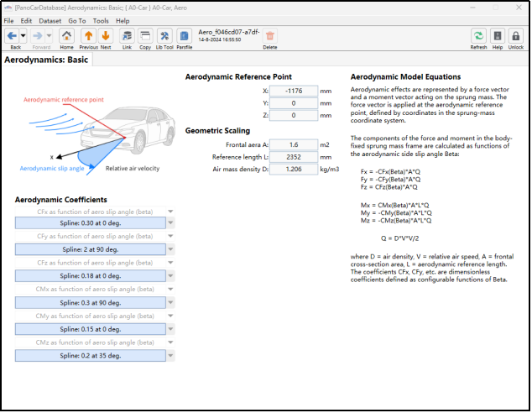Image resolution: width=532 pixels, height=413 pixels.
Task: Click the Aerodynamic Coefficients heading
Action: tap(61, 200)
